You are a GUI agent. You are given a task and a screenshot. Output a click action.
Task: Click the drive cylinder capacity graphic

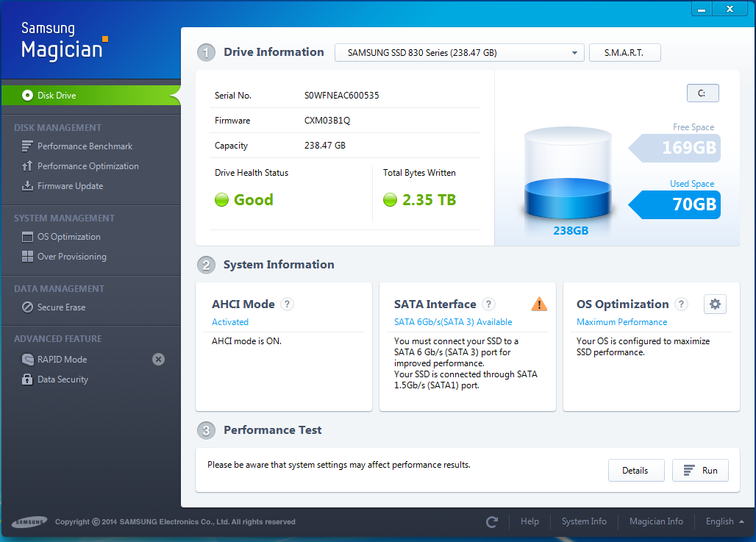(568, 174)
